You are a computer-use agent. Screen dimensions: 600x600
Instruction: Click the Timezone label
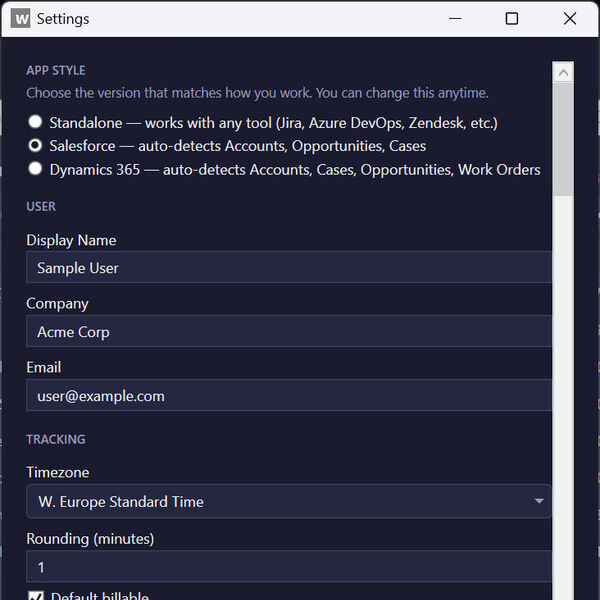(58, 472)
